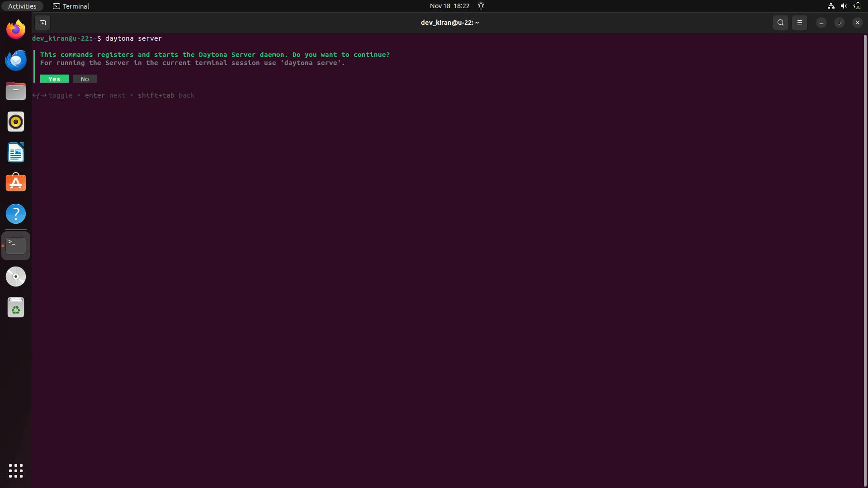
Task: Restore the terminal window size
Action: [x=840, y=23]
